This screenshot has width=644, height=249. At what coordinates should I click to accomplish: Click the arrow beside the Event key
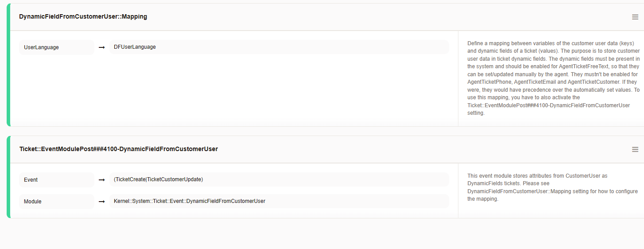click(101, 180)
